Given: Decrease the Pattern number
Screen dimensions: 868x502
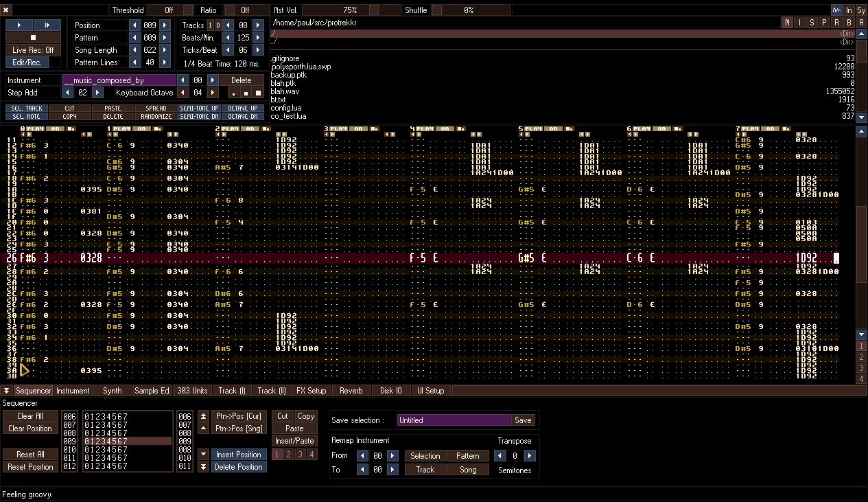Looking at the screenshot, I should point(134,38).
